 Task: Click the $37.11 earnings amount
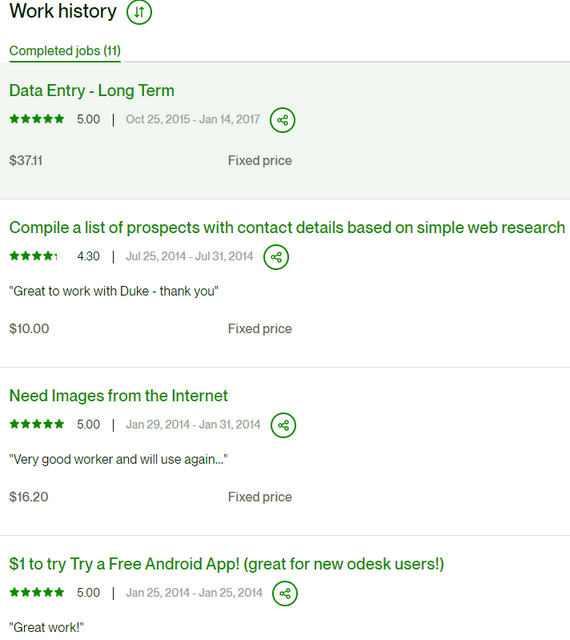click(x=26, y=160)
